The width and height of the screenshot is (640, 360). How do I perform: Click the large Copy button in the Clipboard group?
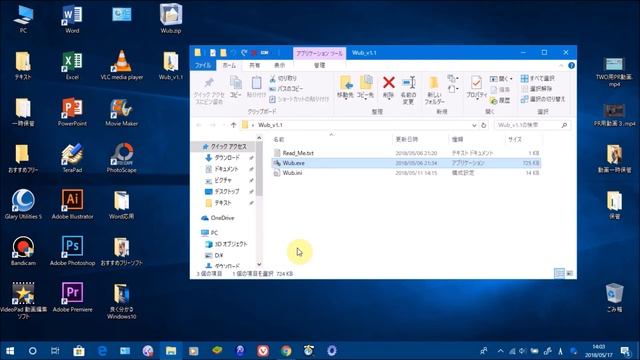pyautogui.click(x=236, y=87)
